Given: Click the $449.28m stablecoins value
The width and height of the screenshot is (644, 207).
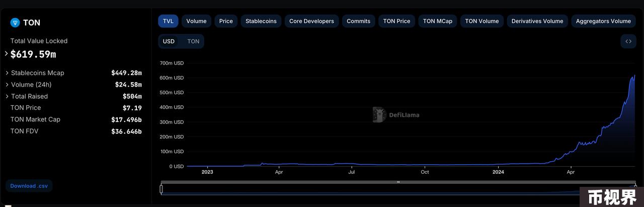Looking at the screenshot, I should coord(127,73).
